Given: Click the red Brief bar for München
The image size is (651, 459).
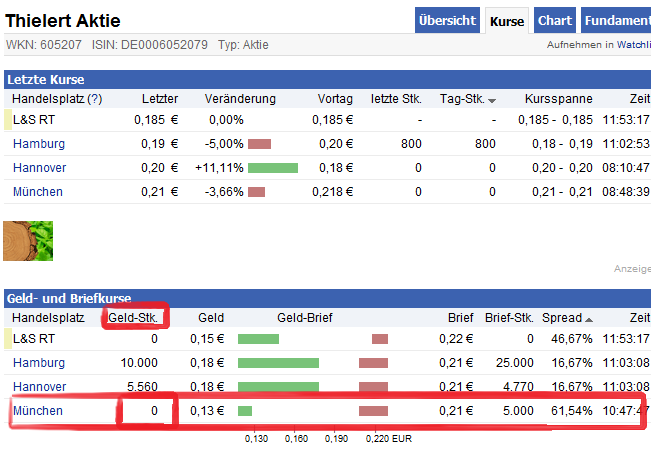Looking at the screenshot, I should 373,411.
